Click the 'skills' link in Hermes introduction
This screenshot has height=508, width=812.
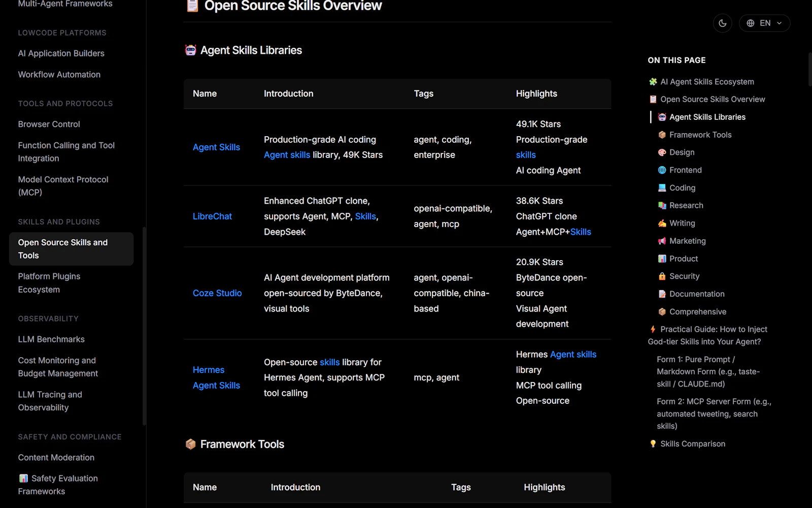click(329, 362)
